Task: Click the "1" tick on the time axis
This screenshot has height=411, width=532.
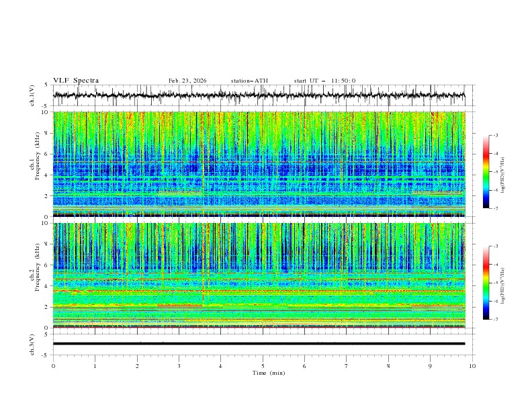Action: click(x=95, y=366)
